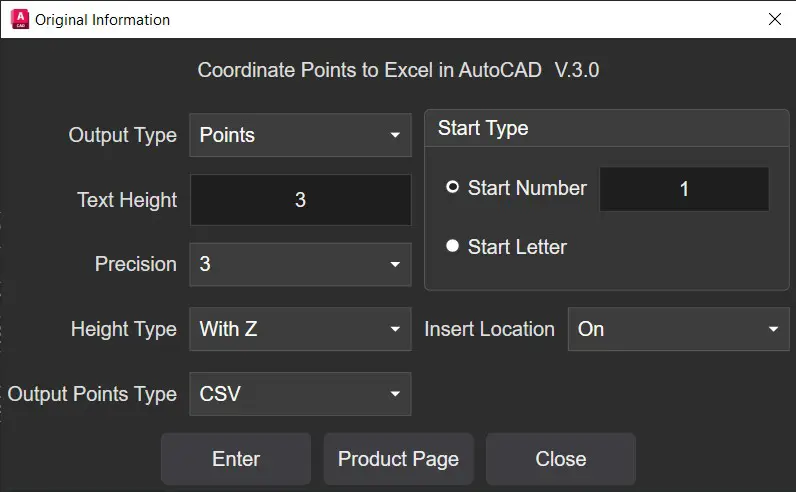Image resolution: width=796 pixels, height=492 pixels.
Task: Click the Enter button
Action: pyautogui.click(x=236, y=459)
